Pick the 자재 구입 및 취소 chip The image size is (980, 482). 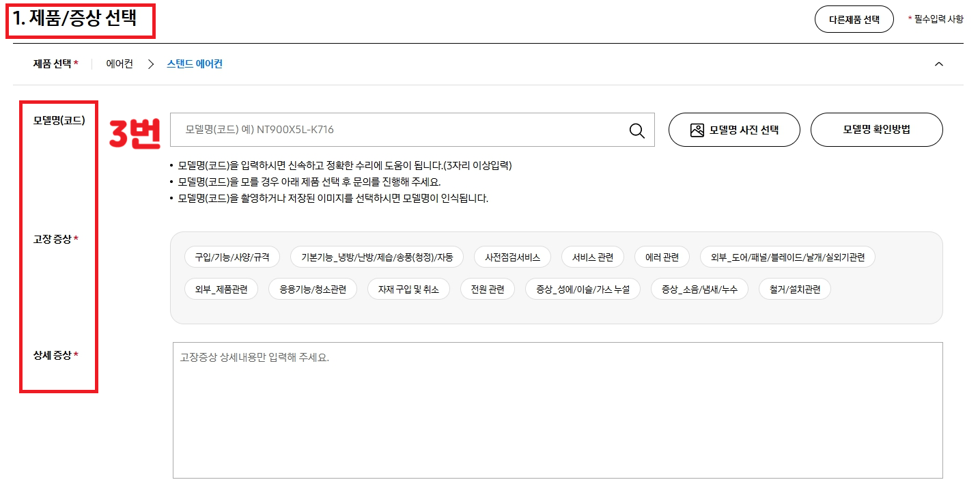click(408, 289)
